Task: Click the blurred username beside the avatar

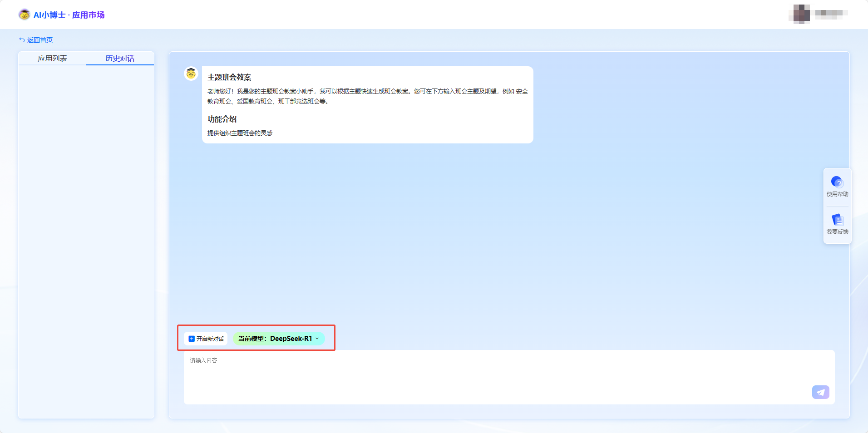Action: tap(831, 14)
